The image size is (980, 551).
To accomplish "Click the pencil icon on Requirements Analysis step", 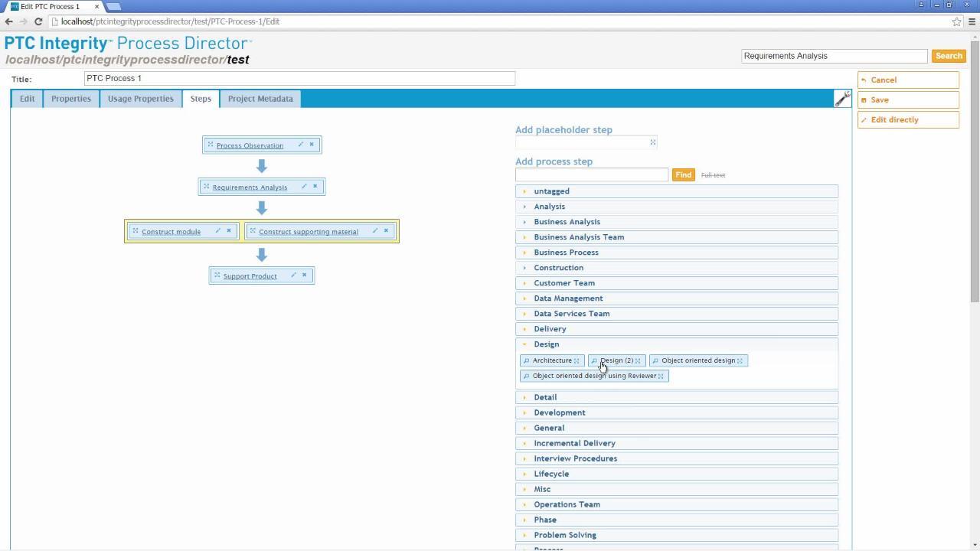I will point(304,186).
